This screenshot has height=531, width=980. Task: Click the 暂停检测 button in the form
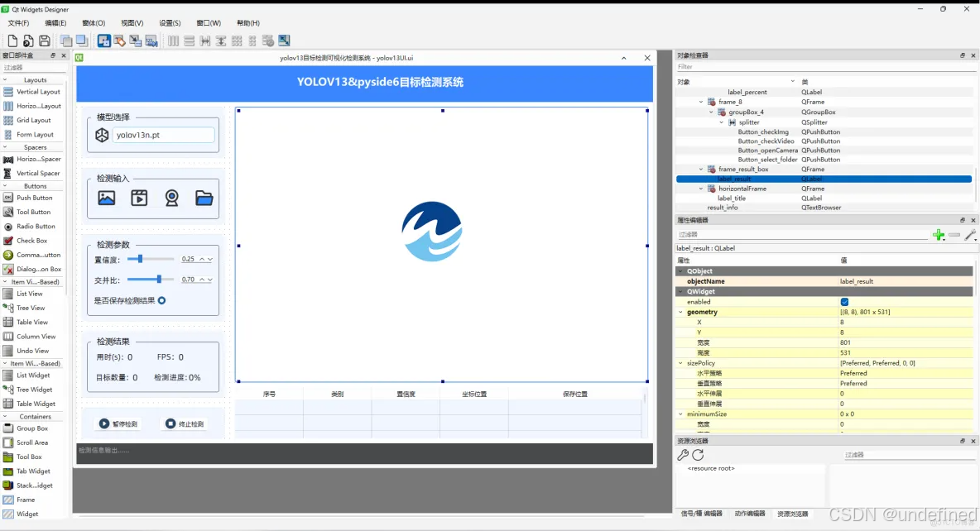118,423
